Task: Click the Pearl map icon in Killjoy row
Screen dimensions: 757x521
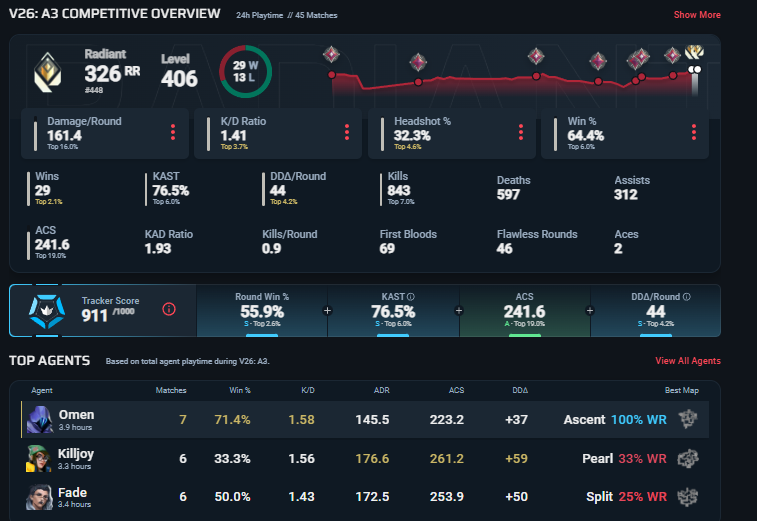Action: 688,458
